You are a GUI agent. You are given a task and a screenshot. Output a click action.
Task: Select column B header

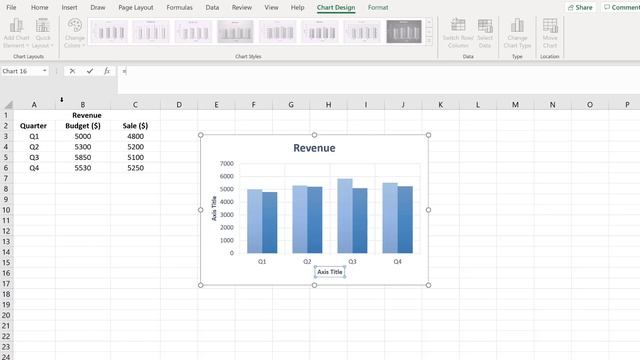(82, 105)
